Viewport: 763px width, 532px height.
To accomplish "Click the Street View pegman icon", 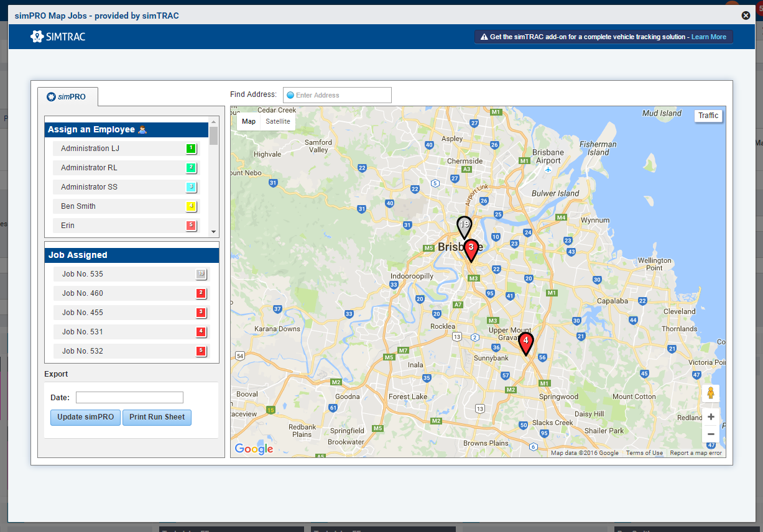I will click(711, 393).
